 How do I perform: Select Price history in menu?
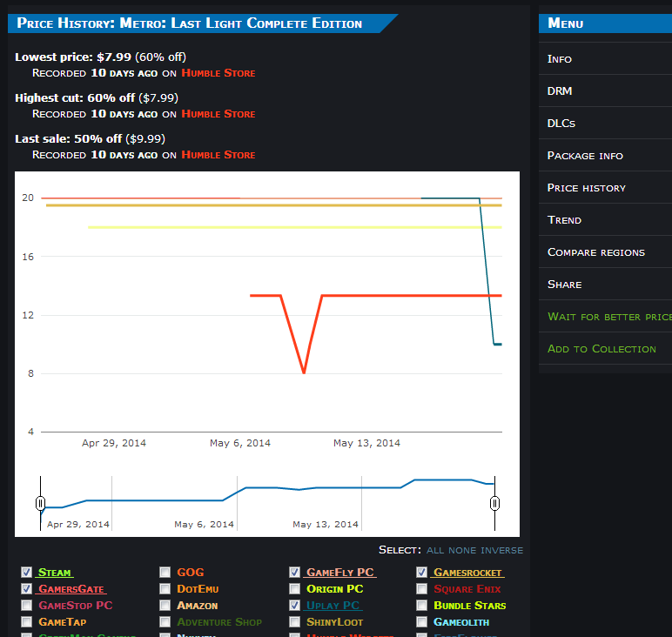[x=605, y=188]
